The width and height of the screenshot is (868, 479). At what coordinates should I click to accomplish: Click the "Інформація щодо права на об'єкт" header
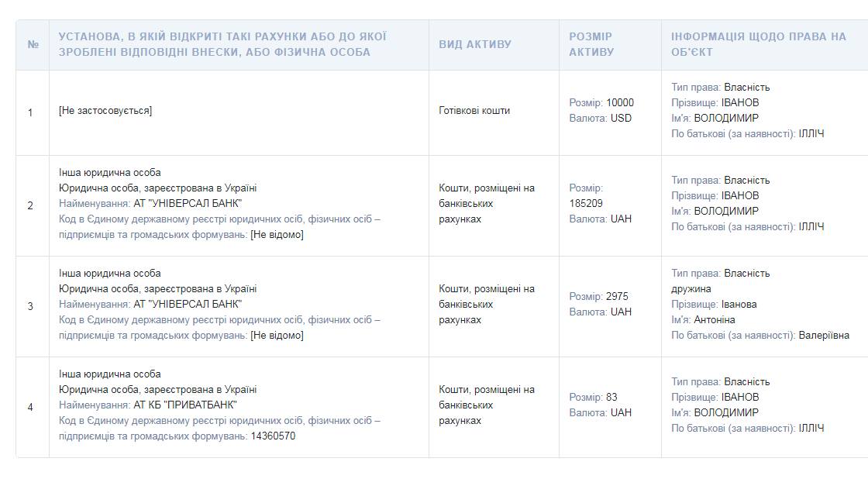point(758,45)
